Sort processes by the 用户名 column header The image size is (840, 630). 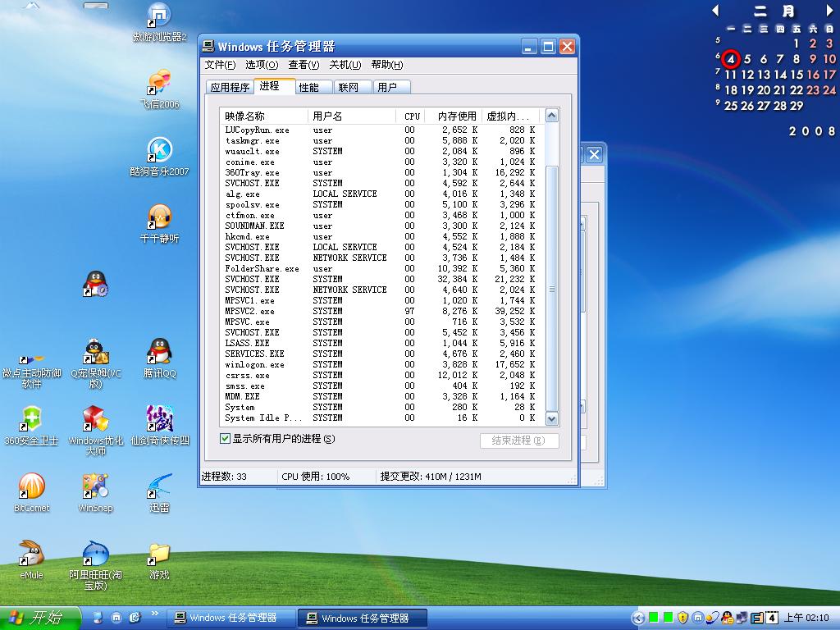351,116
